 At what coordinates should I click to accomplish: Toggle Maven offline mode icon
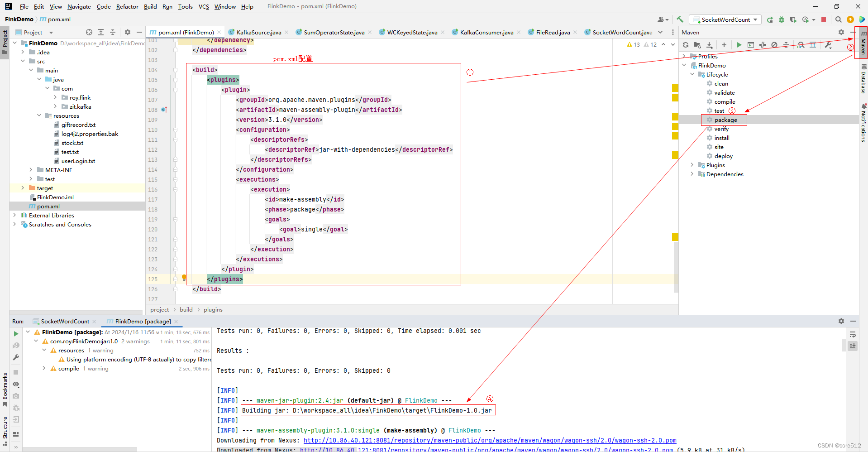(763, 45)
